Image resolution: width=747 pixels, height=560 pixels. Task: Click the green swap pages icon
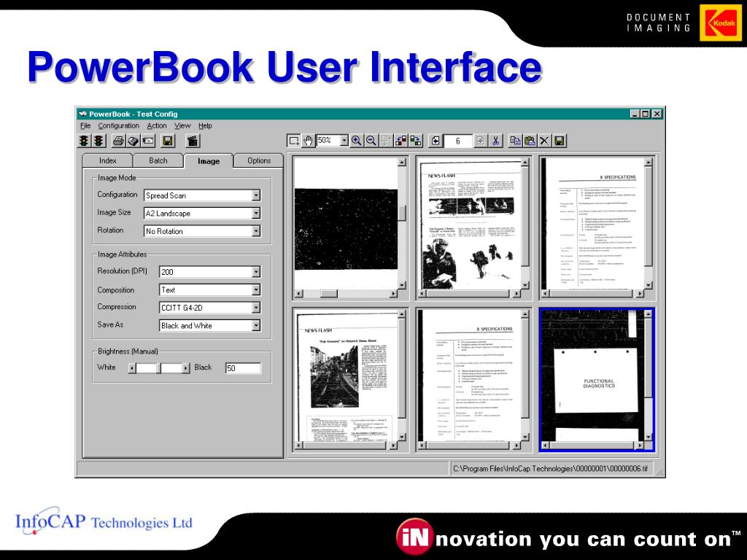[416, 141]
